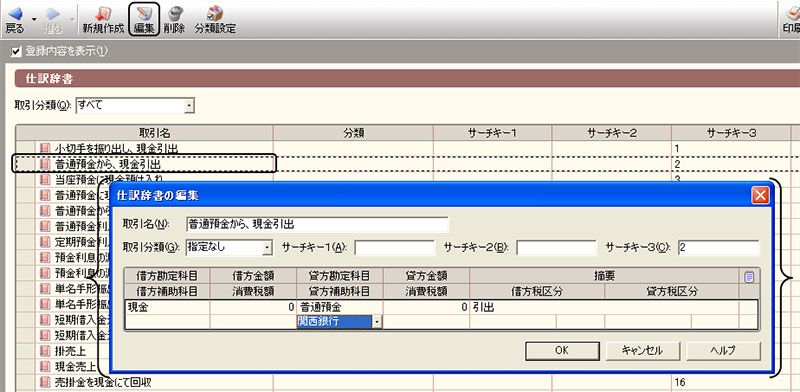Click the OK button

(562, 351)
